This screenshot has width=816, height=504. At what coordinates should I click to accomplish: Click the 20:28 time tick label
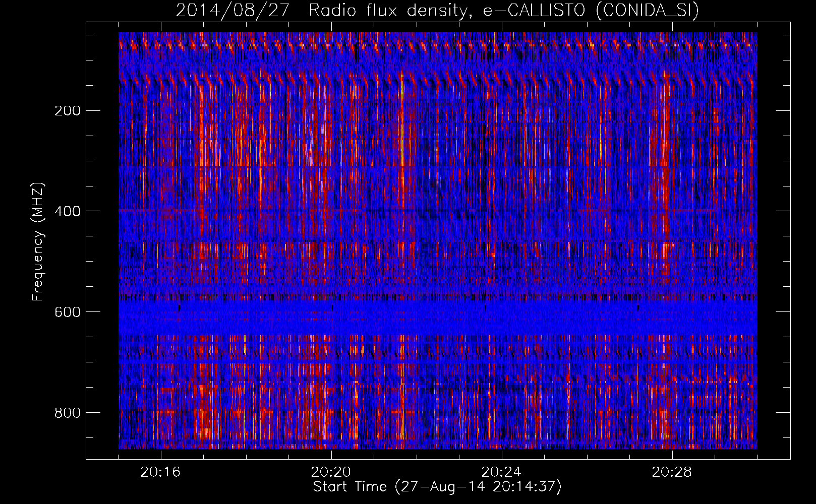[x=672, y=472]
